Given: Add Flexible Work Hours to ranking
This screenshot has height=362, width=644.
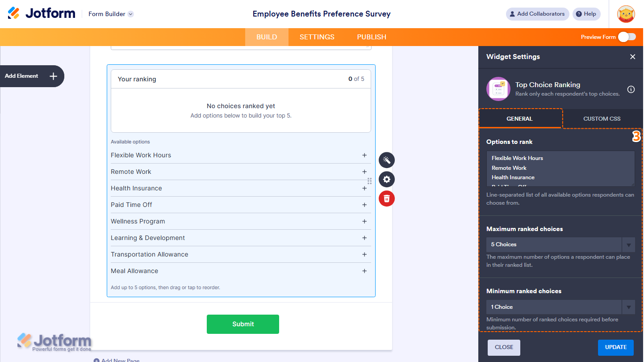Looking at the screenshot, I should click(x=364, y=155).
